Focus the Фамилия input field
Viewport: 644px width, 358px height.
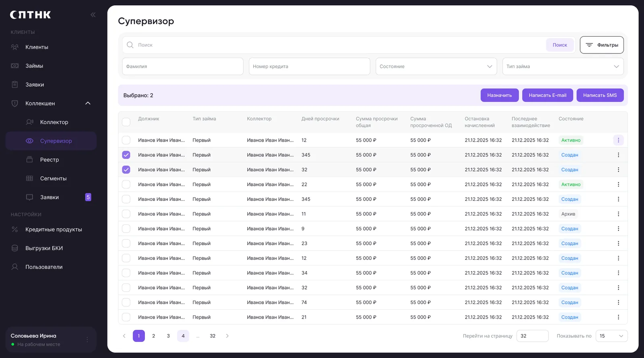point(183,66)
